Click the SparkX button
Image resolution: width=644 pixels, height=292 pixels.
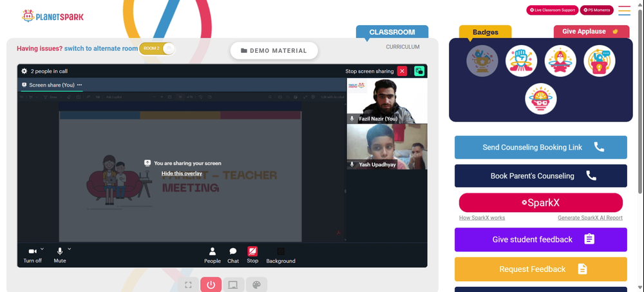point(540,203)
